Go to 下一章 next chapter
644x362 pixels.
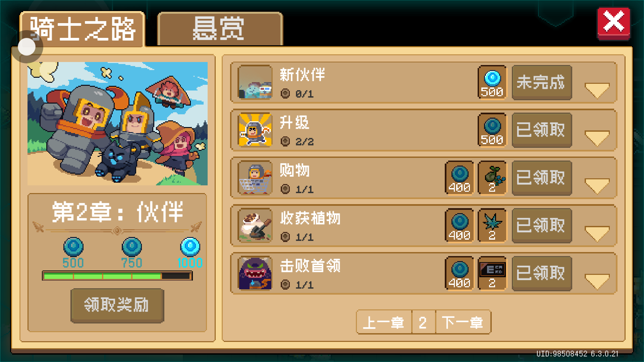coord(463,322)
